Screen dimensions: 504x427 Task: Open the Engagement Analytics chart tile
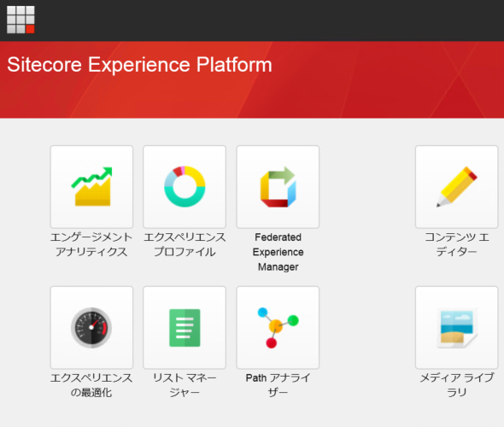(x=91, y=187)
